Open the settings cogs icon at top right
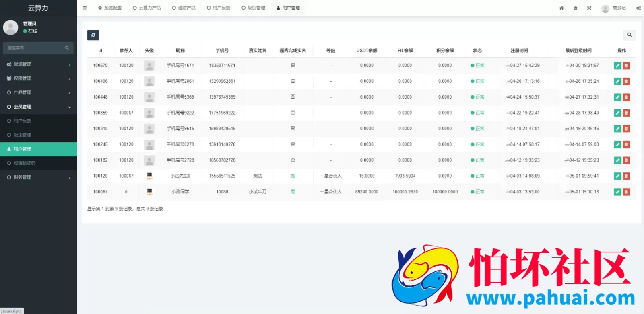Screen dimensions: 644x314 point(639,8)
